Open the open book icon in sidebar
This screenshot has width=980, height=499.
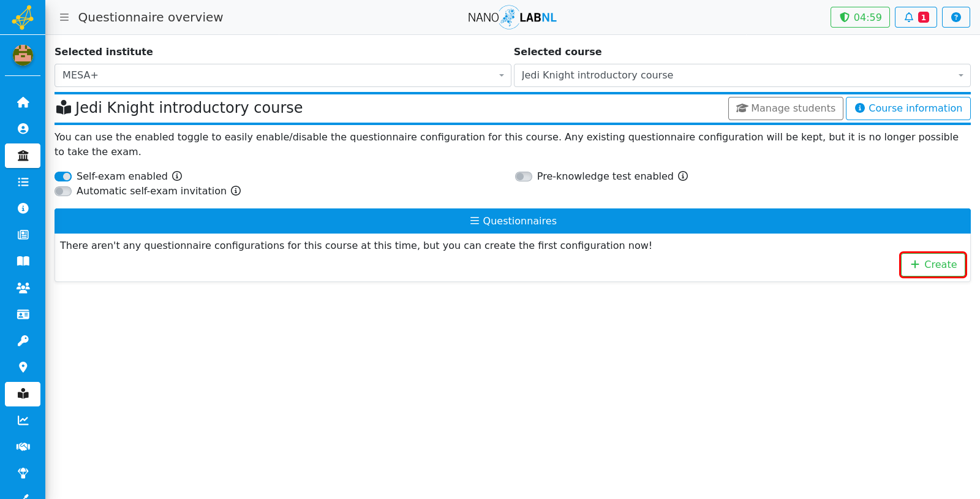23,261
